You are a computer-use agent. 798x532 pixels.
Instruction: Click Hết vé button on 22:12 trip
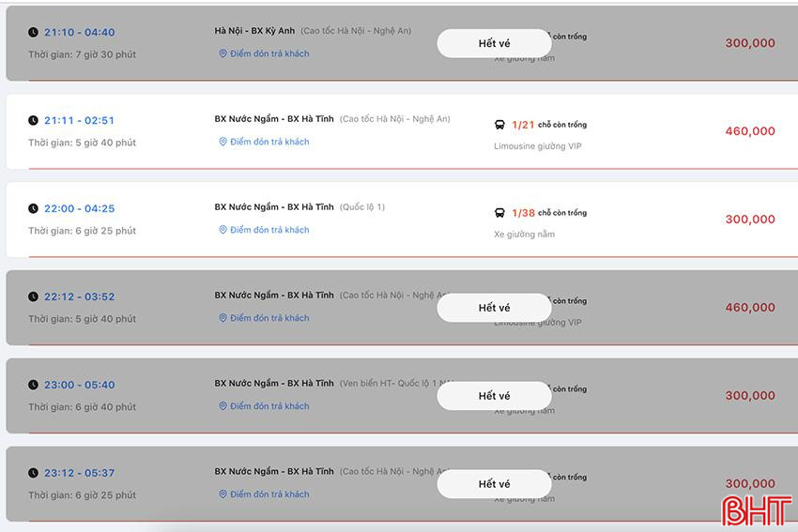[x=494, y=308]
